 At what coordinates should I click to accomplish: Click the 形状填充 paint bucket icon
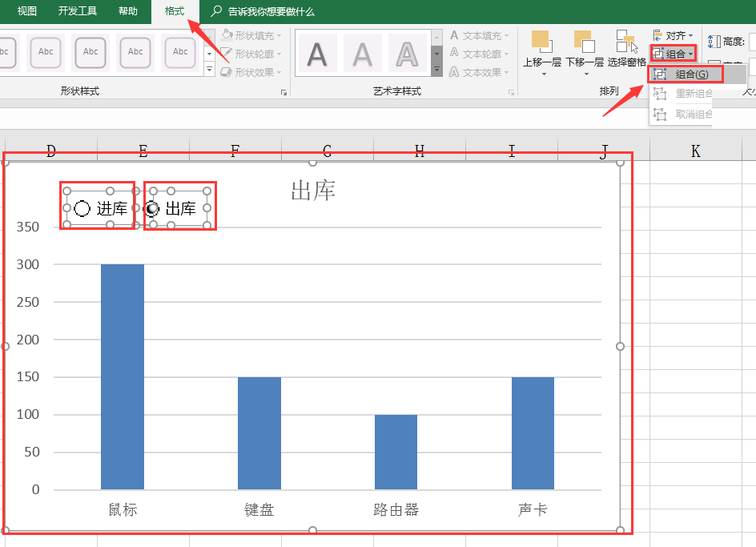pos(227,35)
